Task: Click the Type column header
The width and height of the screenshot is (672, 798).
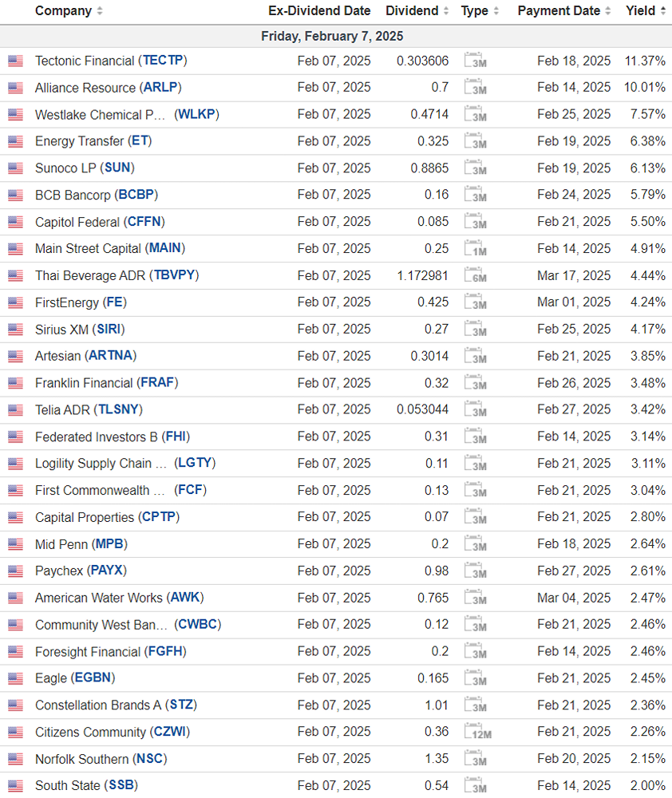Action: pyautogui.click(x=474, y=11)
